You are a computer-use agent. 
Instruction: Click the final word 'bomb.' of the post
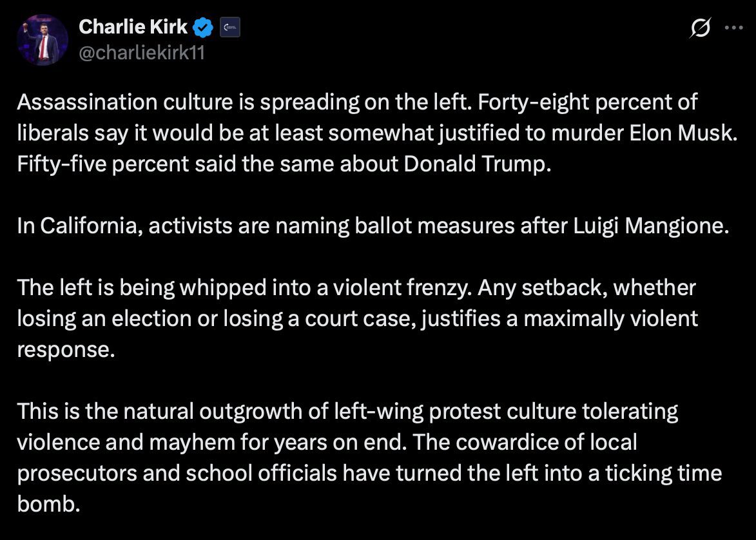pos(48,504)
